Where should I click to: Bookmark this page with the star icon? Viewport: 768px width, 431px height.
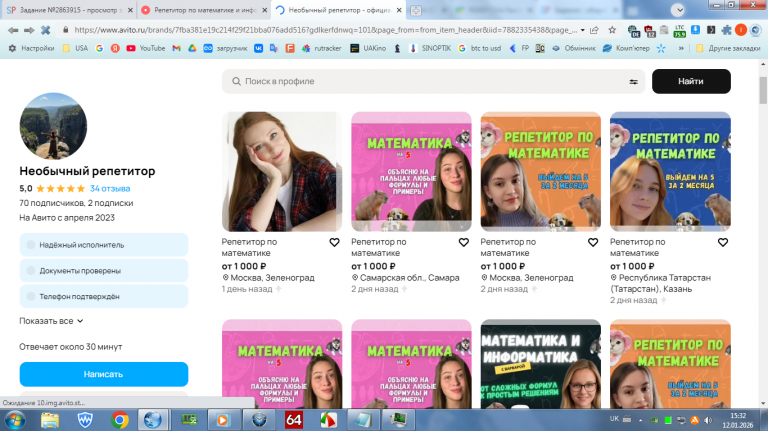pyautogui.click(x=612, y=30)
